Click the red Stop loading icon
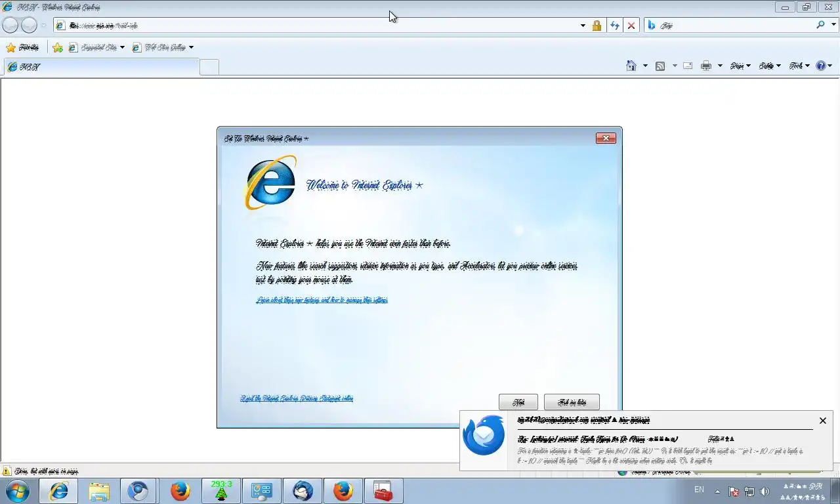The width and height of the screenshot is (840, 504). click(631, 26)
